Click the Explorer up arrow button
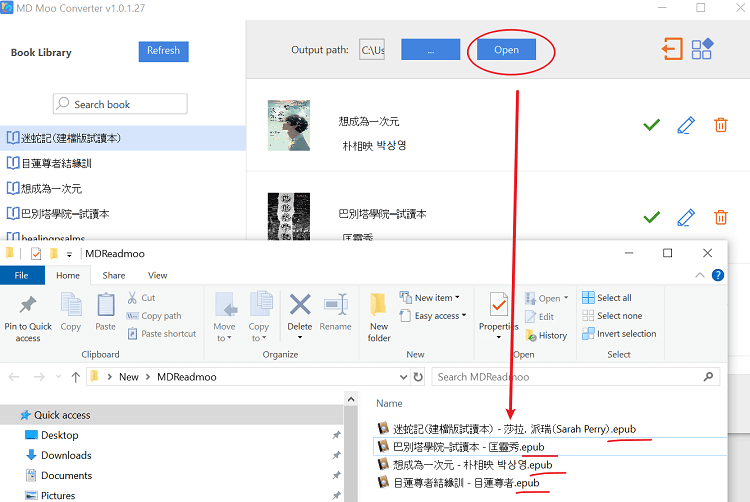 [76, 377]
